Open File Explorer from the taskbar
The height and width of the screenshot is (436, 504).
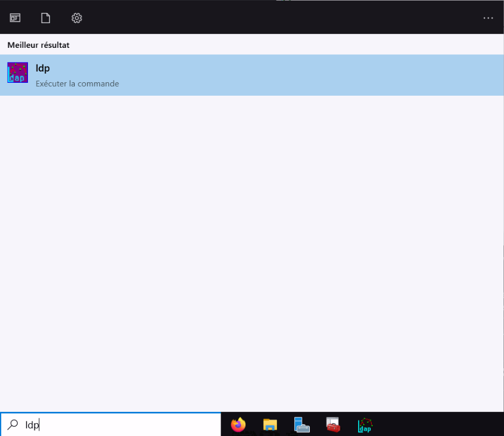tap(270, 425)
